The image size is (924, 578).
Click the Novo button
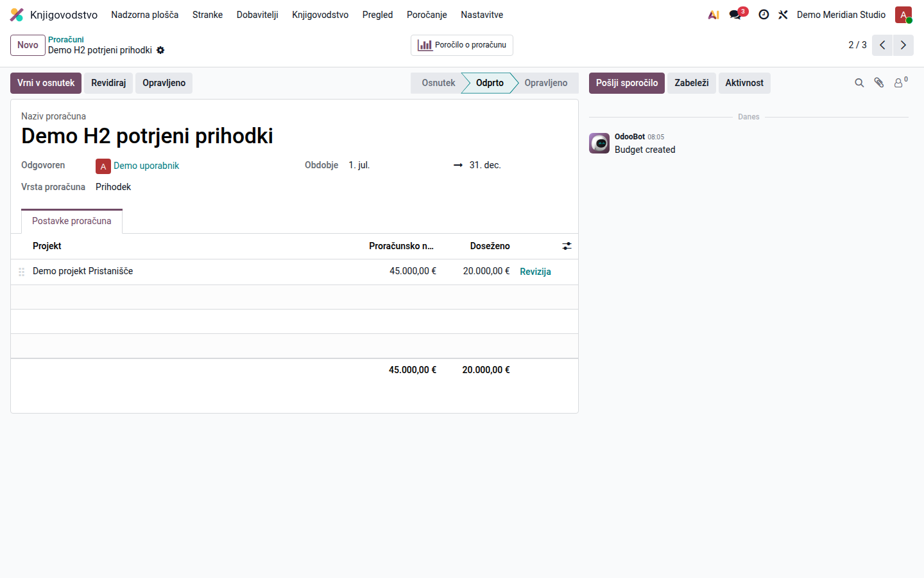point(28,45)
